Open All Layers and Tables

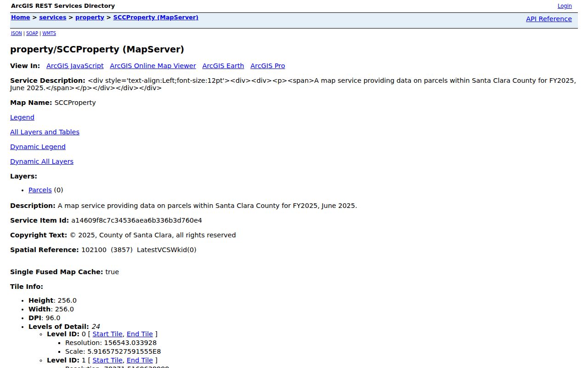[x=45, y=132]
